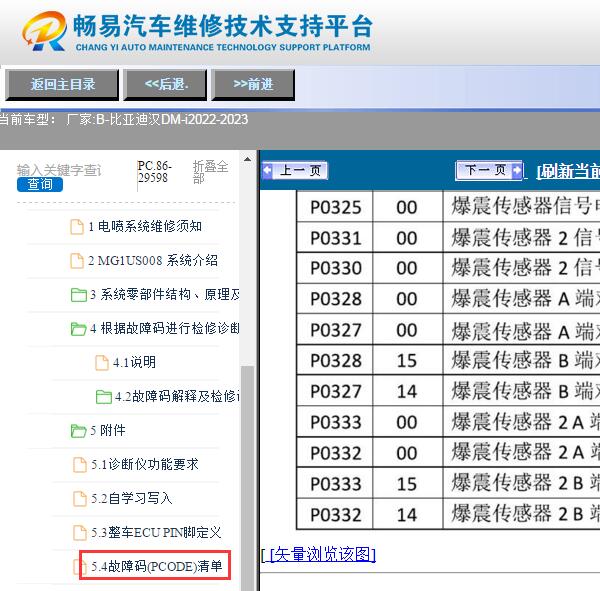This screenshot has width=600, height=591.
Task: Collapse the open folder icon of 5 附件
Action: [x=78, y=431]
